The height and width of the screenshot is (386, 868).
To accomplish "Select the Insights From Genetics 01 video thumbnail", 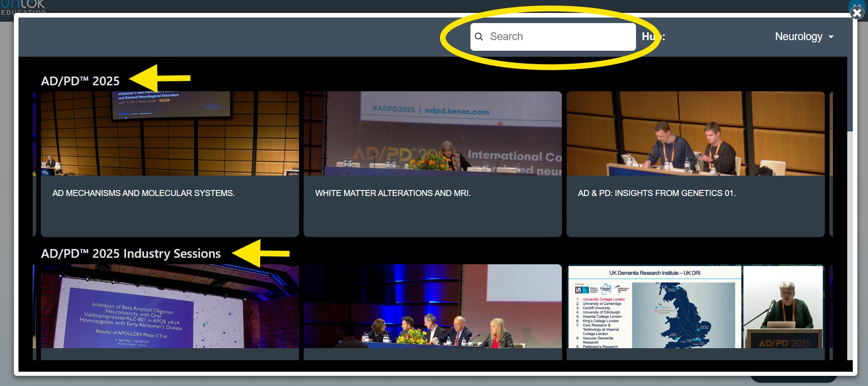I will (x=695, y=133).
